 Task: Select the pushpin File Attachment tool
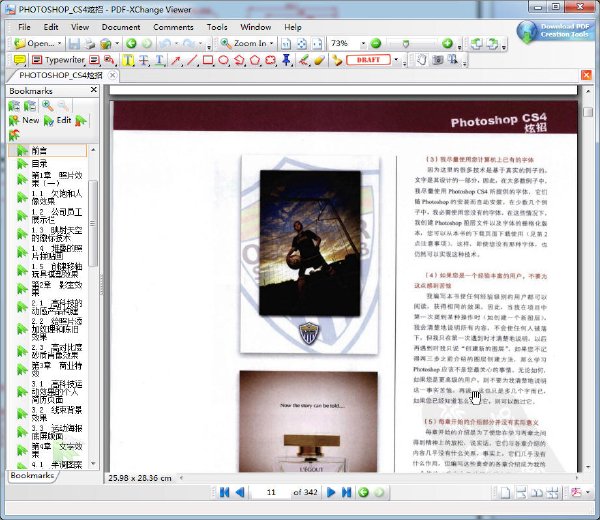pyautogui.click(x=286, y=60)
